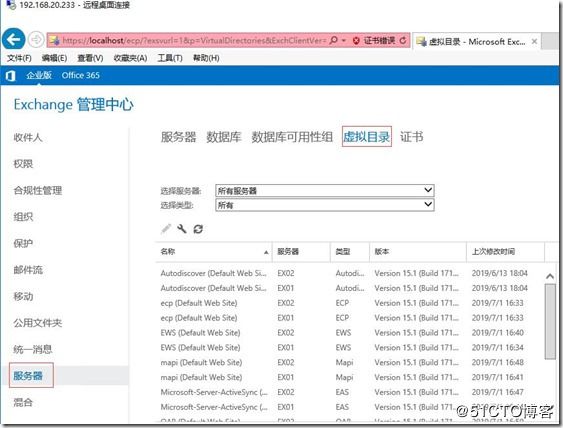Click the table vertical scrollbar thumb

pyautogui.click(x=550, y=321)
